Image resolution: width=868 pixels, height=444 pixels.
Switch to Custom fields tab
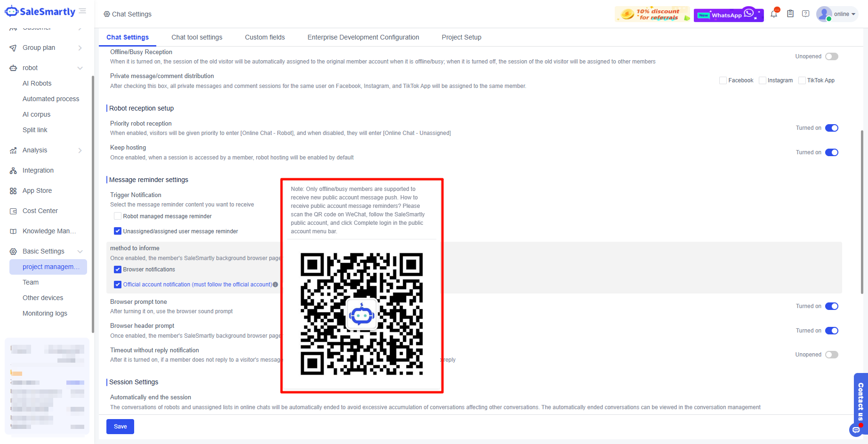265,37
